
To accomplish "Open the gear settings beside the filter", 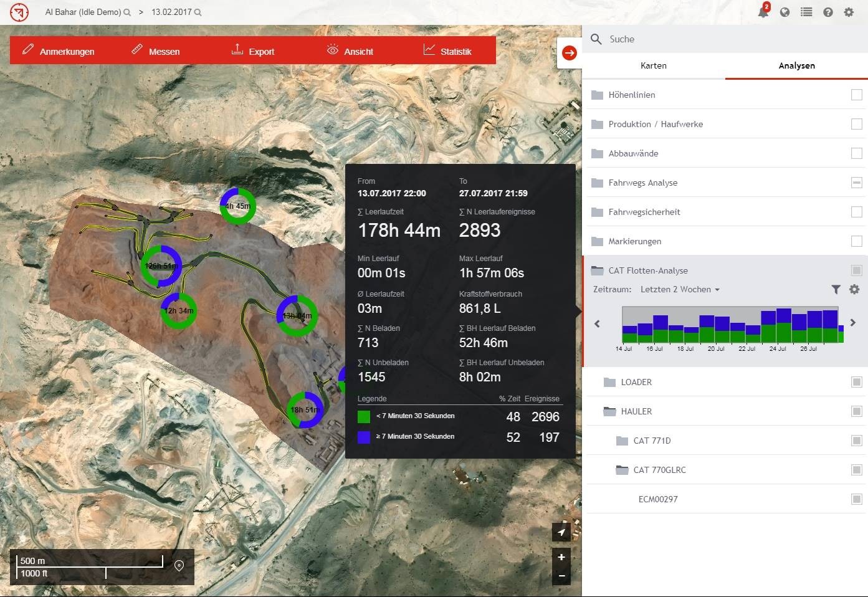I will click(x=854, y=289).
